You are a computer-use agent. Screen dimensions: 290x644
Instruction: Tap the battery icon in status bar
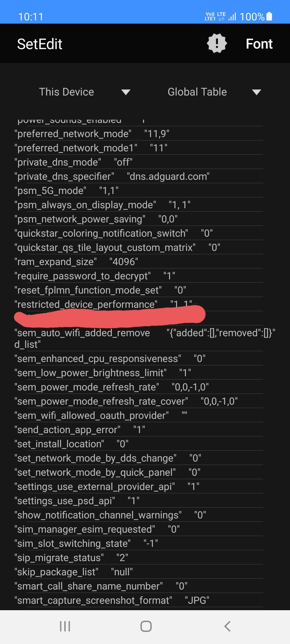click(x=269, y=17)
